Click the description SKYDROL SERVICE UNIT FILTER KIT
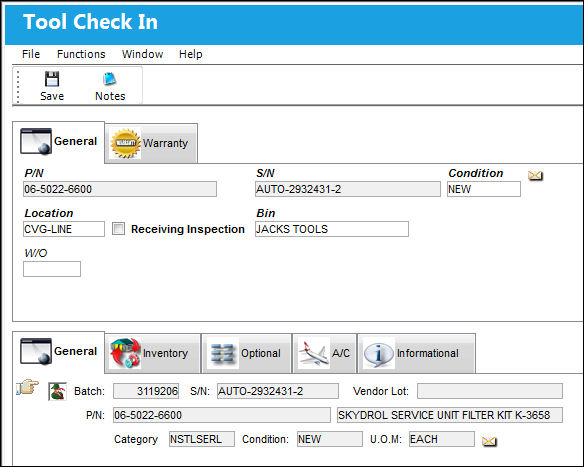The height and width of the screenshot is (467, 584). 450,415
